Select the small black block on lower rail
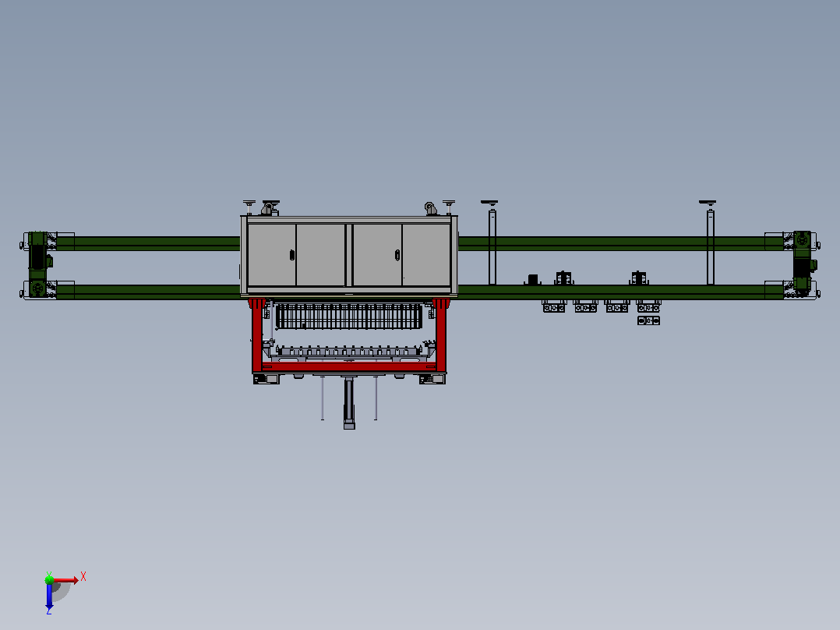The height and width of the screenshot is (630, 840). pyautogui.click(x=532, y=279)
